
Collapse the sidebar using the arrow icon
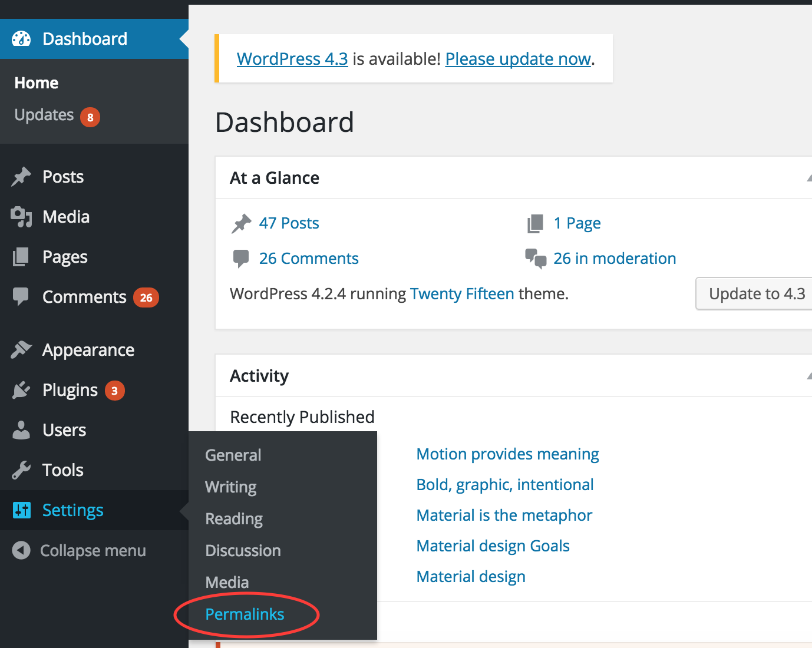pyautogui.click(x=21, y=551)
